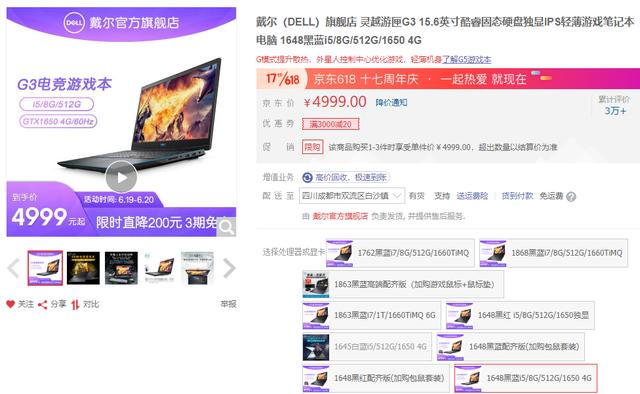
Task: Click the 降价通知 price-drop notice link
Action: (391, 102)
